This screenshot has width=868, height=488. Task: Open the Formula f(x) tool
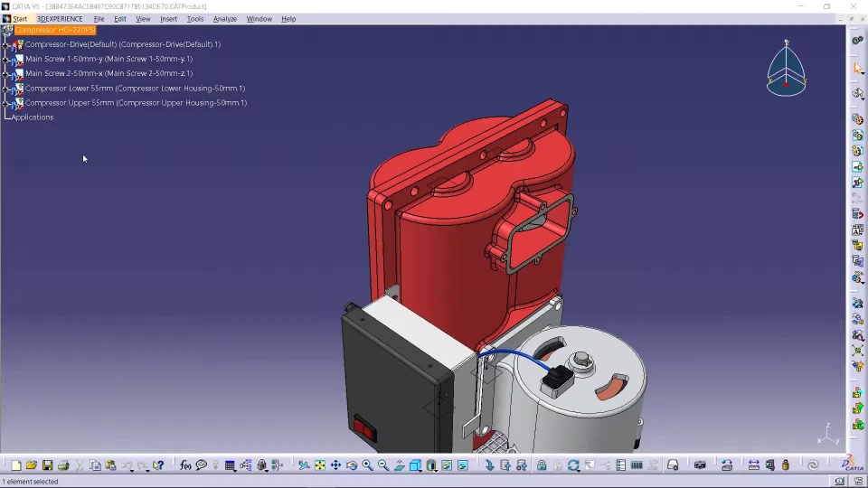(x=185, y=465)
